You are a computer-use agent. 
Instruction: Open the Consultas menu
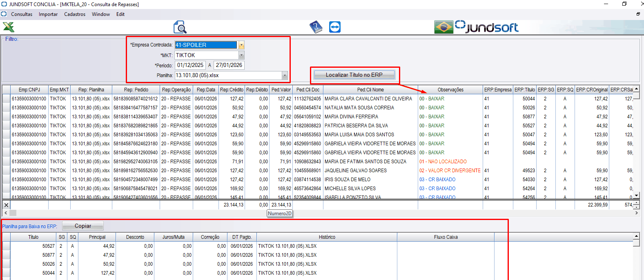point(22,14)
